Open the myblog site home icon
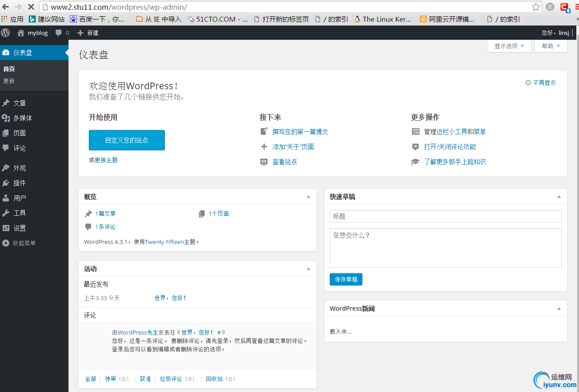This screenshot has width=579, height=392. coord(20,33)
